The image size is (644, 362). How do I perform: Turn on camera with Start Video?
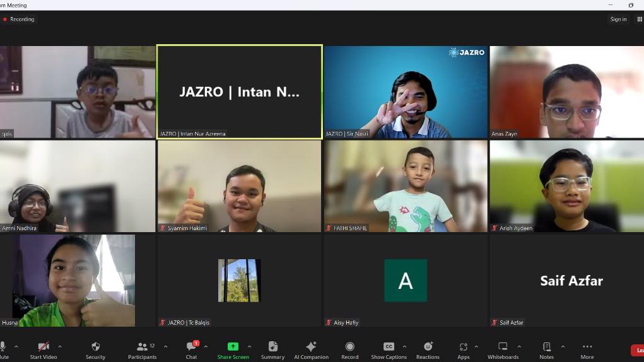coord(44,350)
